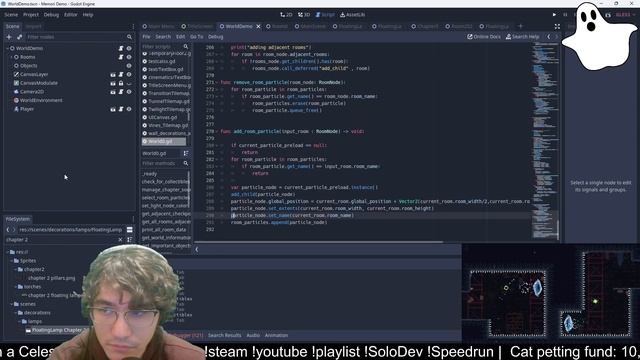This screenshot has width=640, height=360.
Task: Open the Audio bottom panel
Action: tap(253, 336)
